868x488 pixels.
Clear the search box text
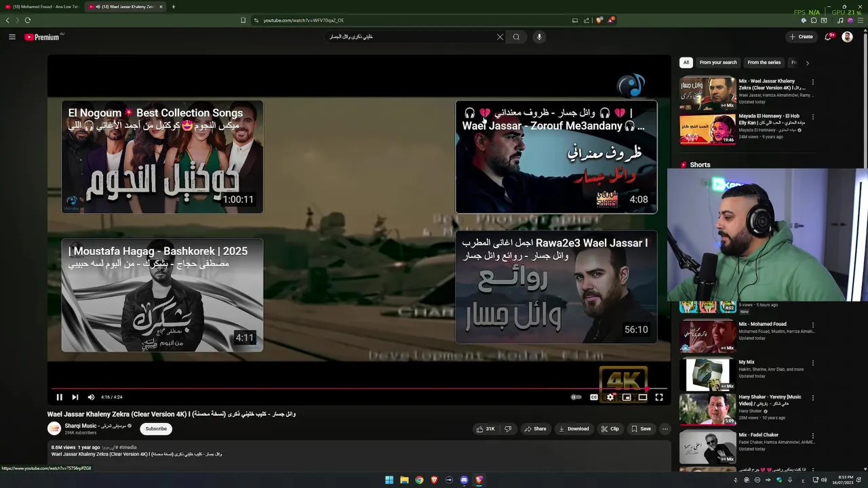coord(500,37)
